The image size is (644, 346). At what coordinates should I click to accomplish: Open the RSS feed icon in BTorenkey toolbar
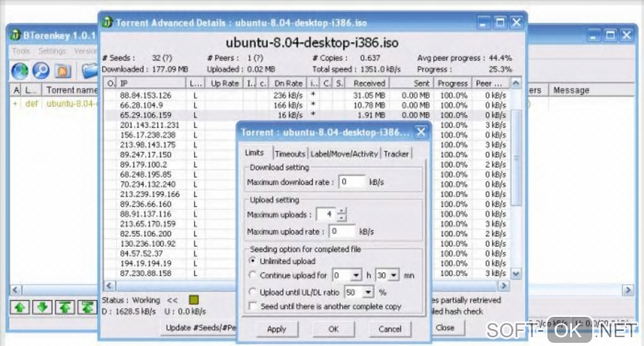coord(63,71)
